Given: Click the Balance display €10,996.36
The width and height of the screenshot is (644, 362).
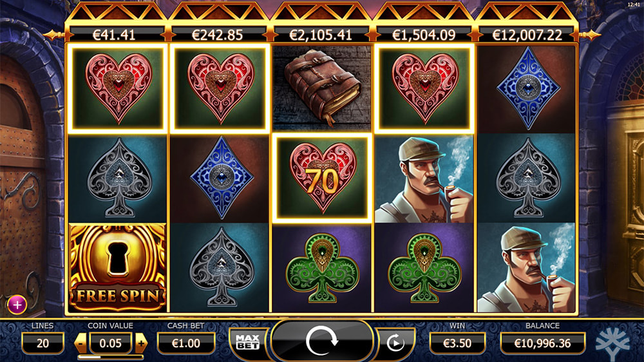Looking at the screenshot, I should (x=542, y=343).
